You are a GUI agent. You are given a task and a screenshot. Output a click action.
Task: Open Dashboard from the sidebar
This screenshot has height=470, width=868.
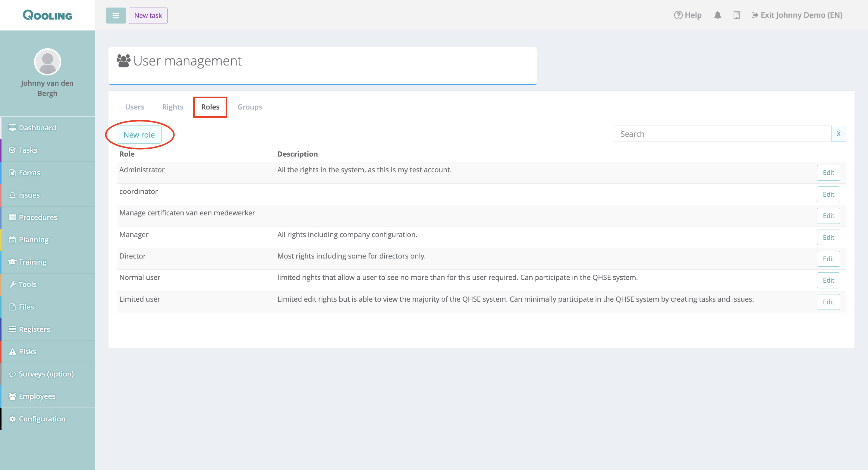[x=37, y=128]
